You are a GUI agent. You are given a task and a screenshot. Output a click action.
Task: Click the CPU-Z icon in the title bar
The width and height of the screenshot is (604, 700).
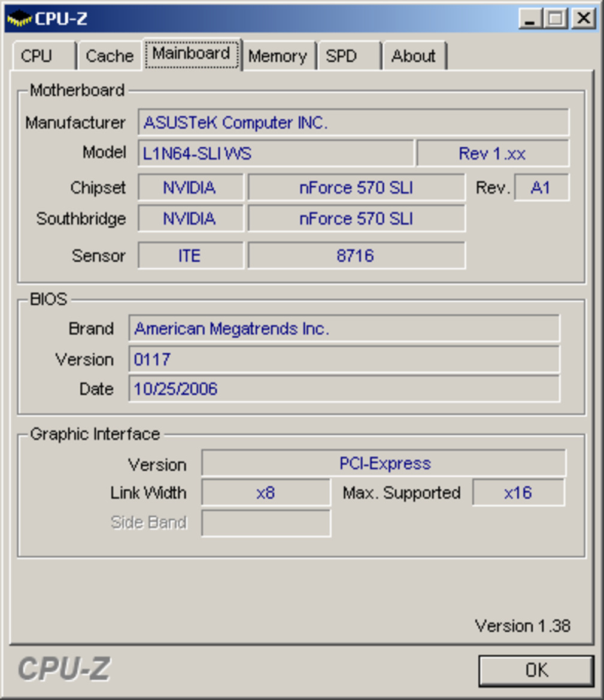[x=20, y=19]
